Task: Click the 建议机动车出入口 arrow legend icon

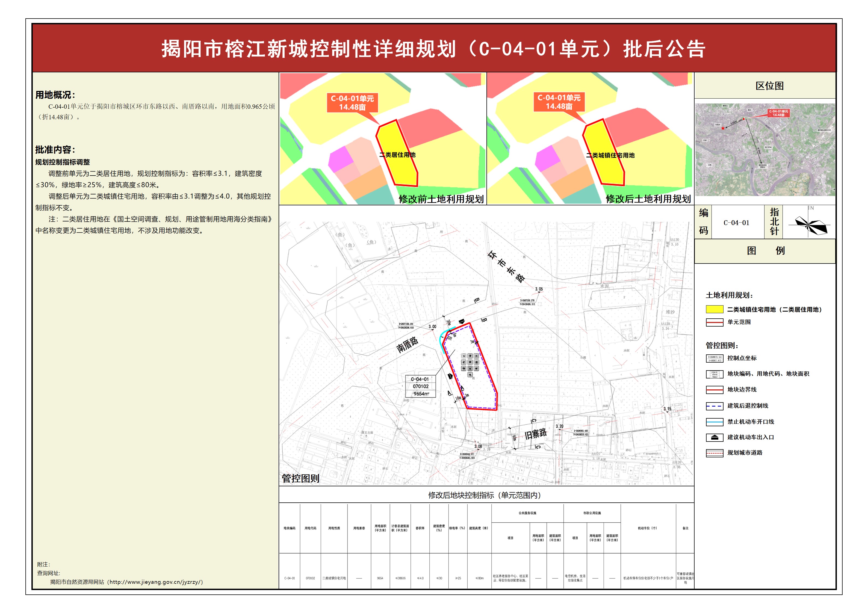Action: pos(714,437)
